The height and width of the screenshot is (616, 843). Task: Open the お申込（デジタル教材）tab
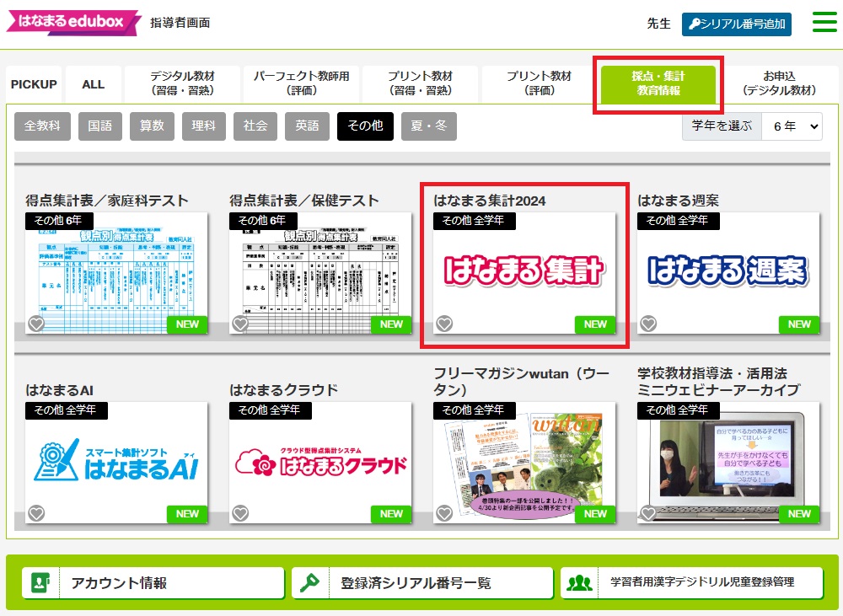(778, 84)
